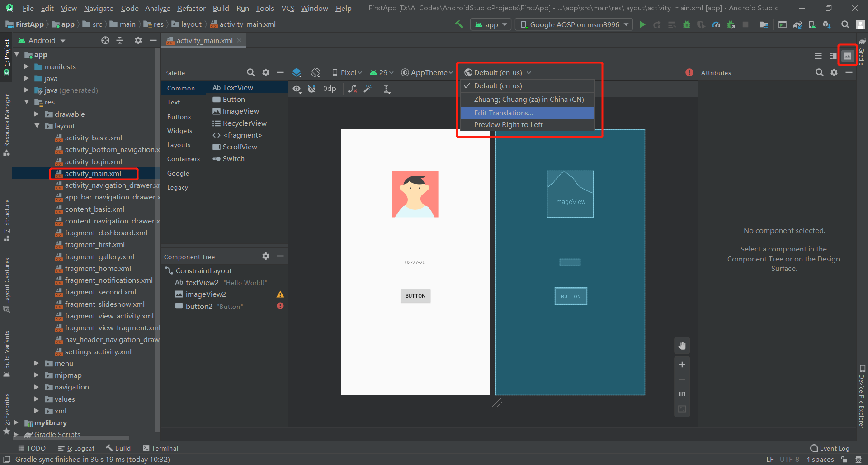Viewport: 868px width, 465px height.
Task: Switch to activity_main.xml editor tab
Action: click(204, 40)
